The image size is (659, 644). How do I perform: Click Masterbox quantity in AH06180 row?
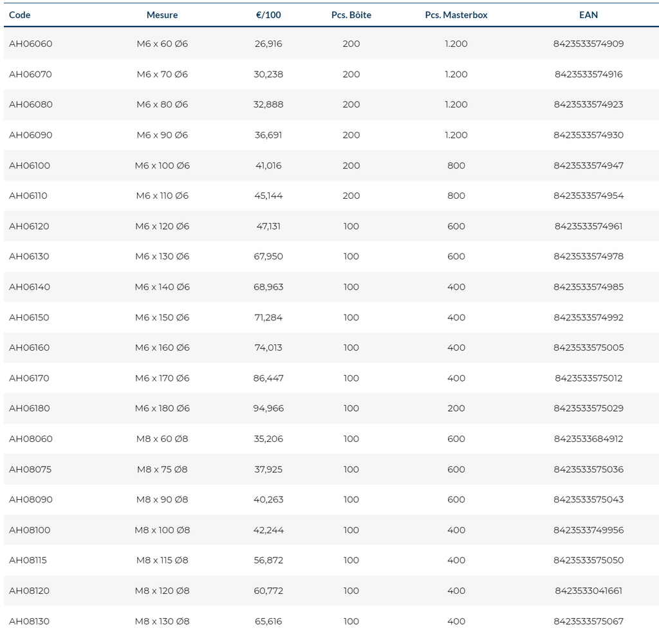coord(456,409)
